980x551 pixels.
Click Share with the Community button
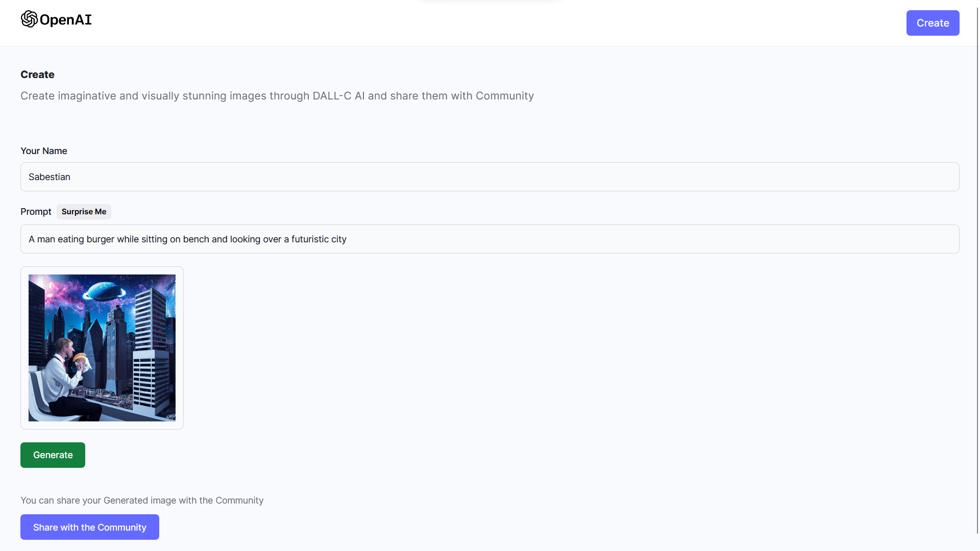point(90,528)
